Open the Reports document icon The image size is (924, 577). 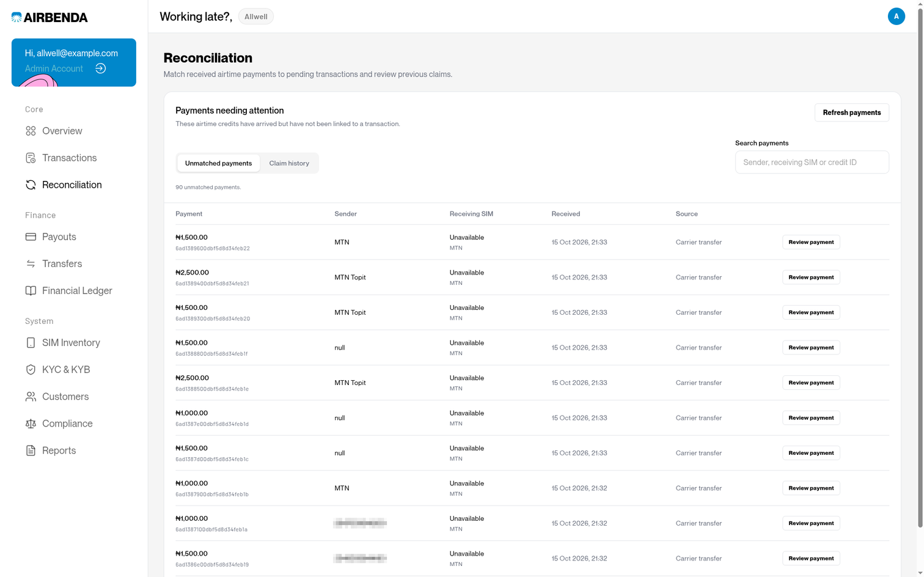coord(31,450)
